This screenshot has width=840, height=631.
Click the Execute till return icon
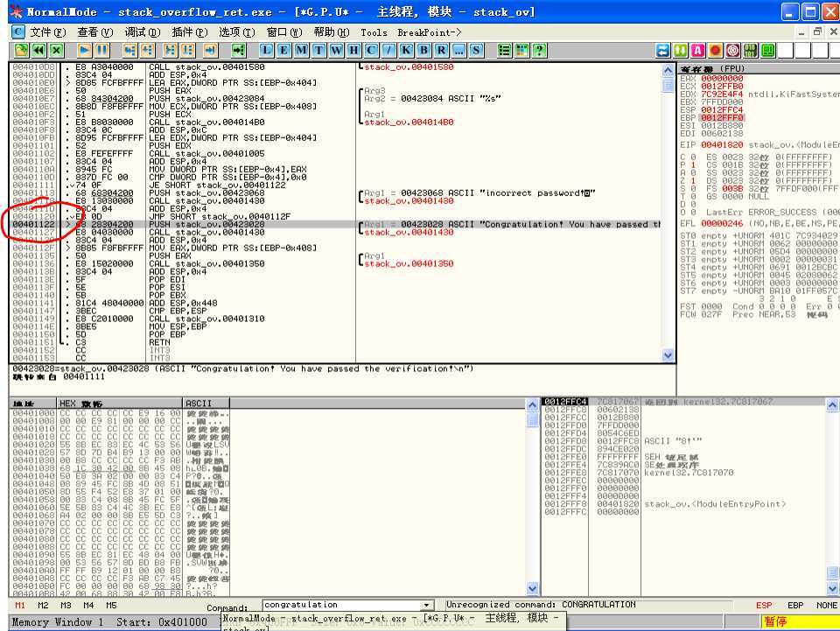pyautogui.click(x=211, y=51)
